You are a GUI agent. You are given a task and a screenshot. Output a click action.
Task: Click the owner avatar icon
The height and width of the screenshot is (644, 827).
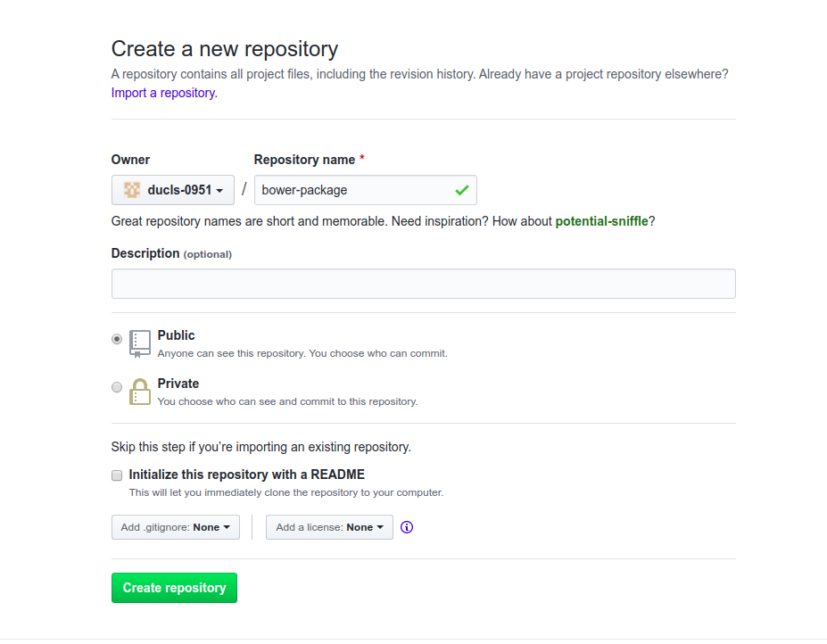[x=132, y=190]
